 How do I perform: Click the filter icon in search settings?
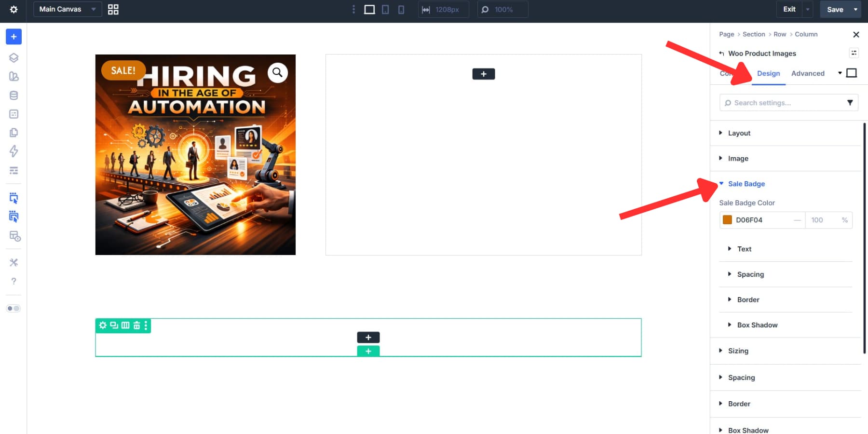(850, 102)
